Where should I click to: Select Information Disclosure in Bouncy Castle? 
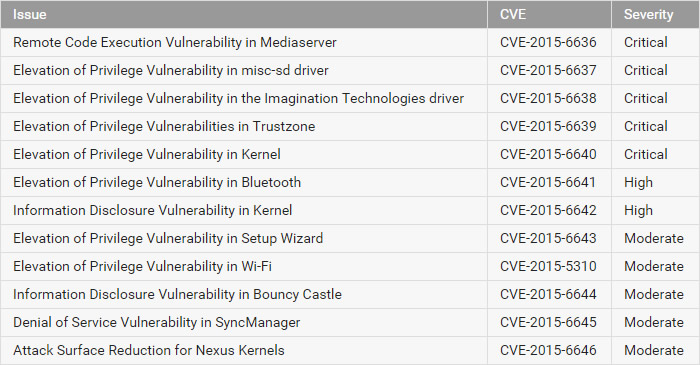tap(177, 294)
